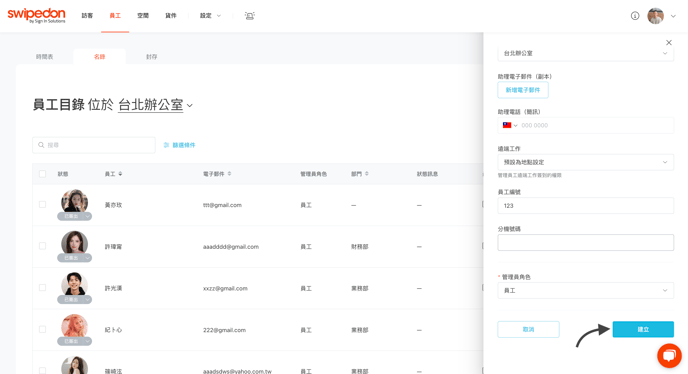
Task: Expand the 設定 navigation menu
Action: tap(210, 16)
